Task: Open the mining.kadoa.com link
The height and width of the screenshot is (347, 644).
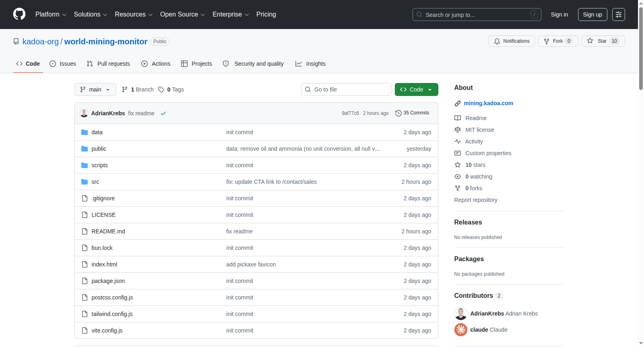Action: pyautogui.click(x=488, y=103)
